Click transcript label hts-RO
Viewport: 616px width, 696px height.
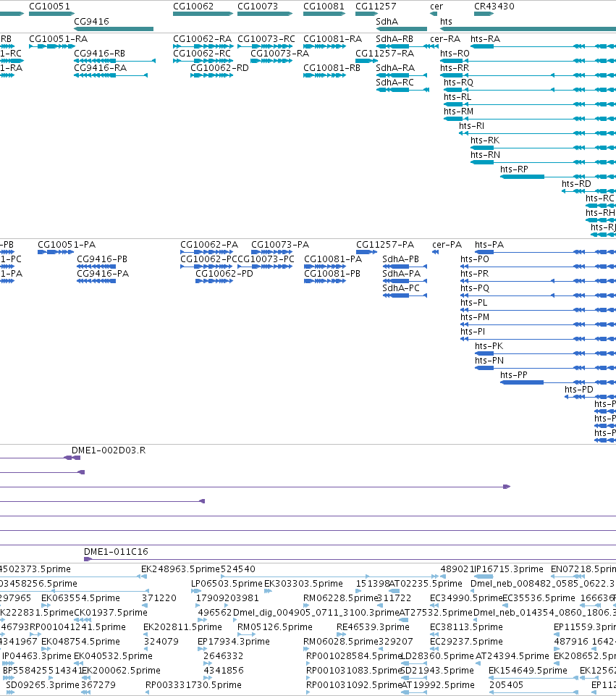pyautogui.click(x=455, y=54)
